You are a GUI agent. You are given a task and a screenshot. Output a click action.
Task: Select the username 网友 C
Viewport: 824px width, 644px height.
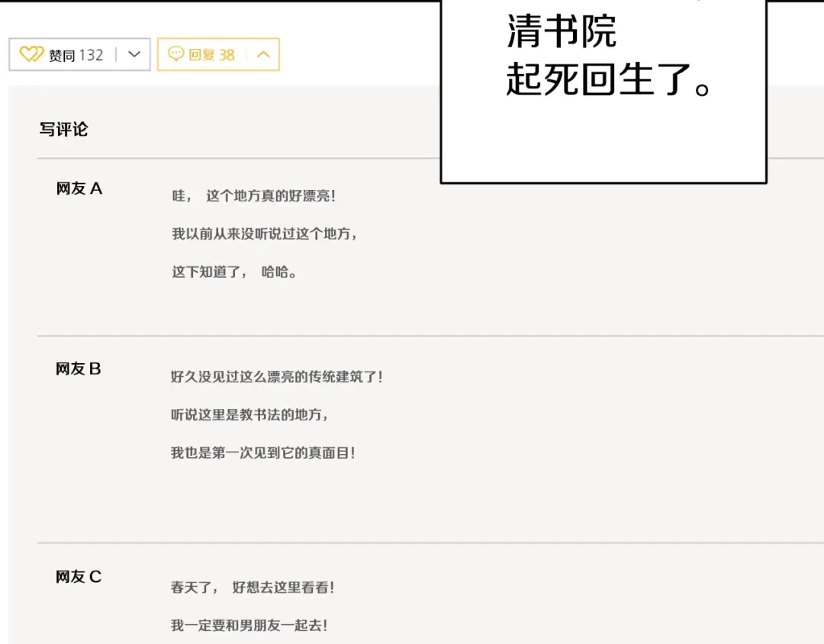(79, 577)
